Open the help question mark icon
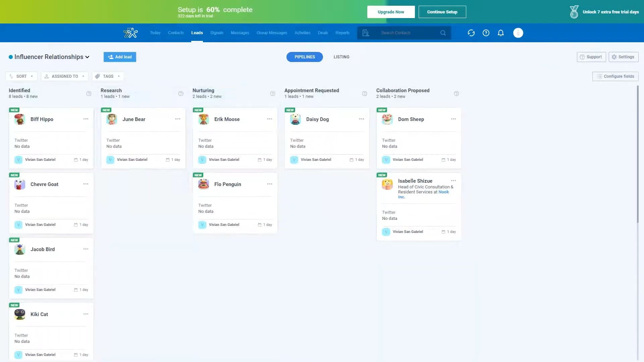Viewport: 644px width, 362px height. pyautogui.click(x=486, y=33)
